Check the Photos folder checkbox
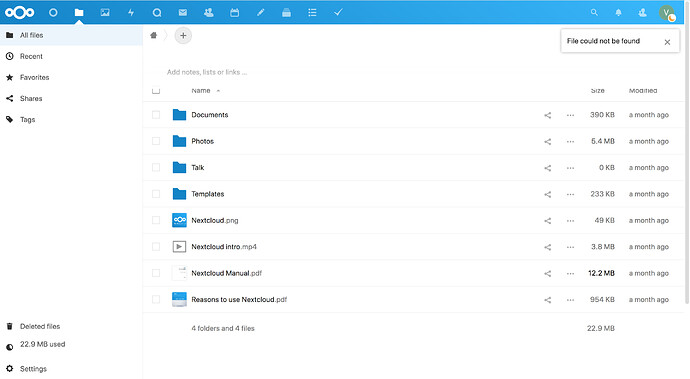 click(156, 141)
